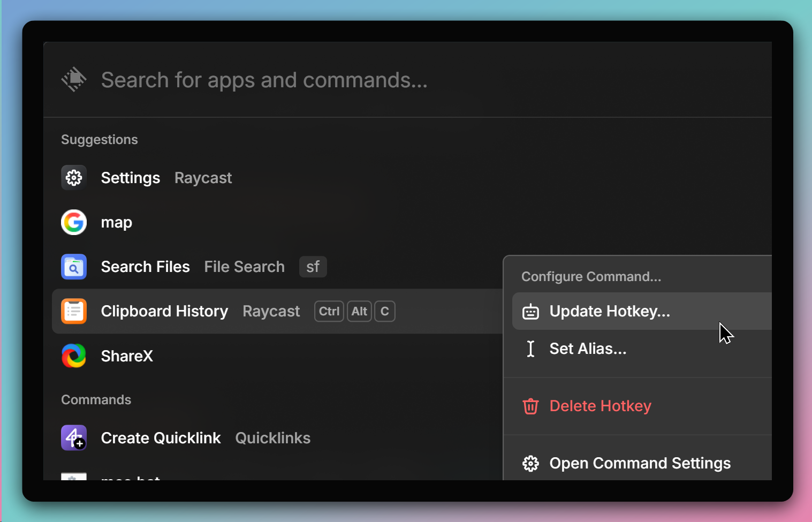This screenshot has height=522, width=812.
Task: Click the Raycast label beside Settings
Action: (203, 178)
